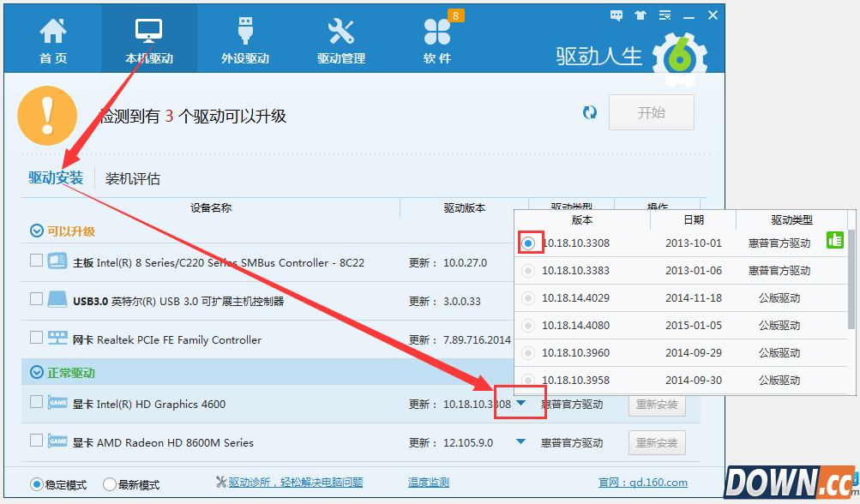Select the 外设驱动 USB icon
The image size is (860, 504).
244,32
